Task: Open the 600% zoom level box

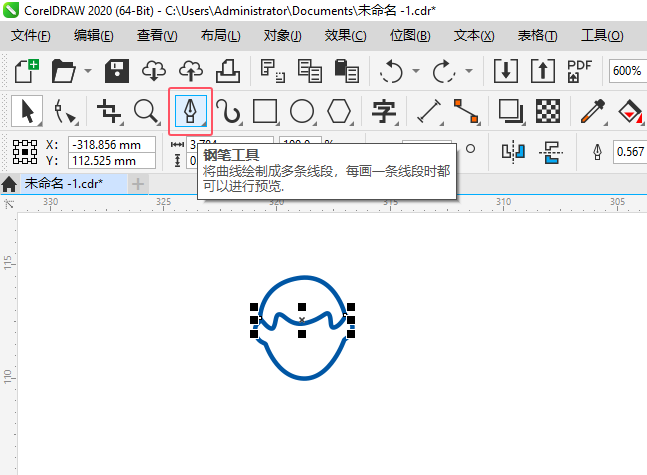Action: coord(627,71)
